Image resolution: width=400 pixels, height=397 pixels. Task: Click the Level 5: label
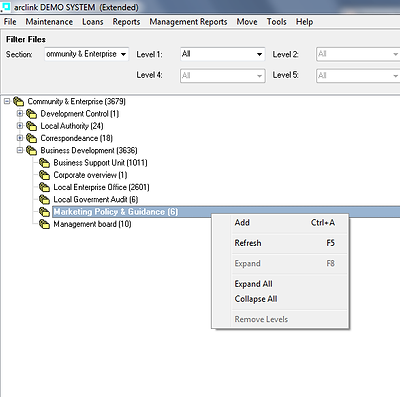(285, 75)
